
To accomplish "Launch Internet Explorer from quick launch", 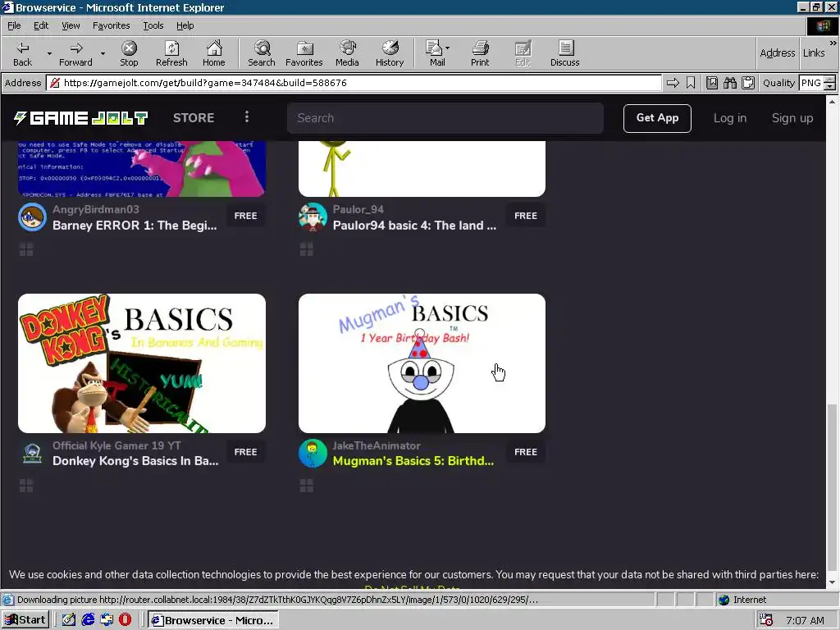I will click(88, 620).
